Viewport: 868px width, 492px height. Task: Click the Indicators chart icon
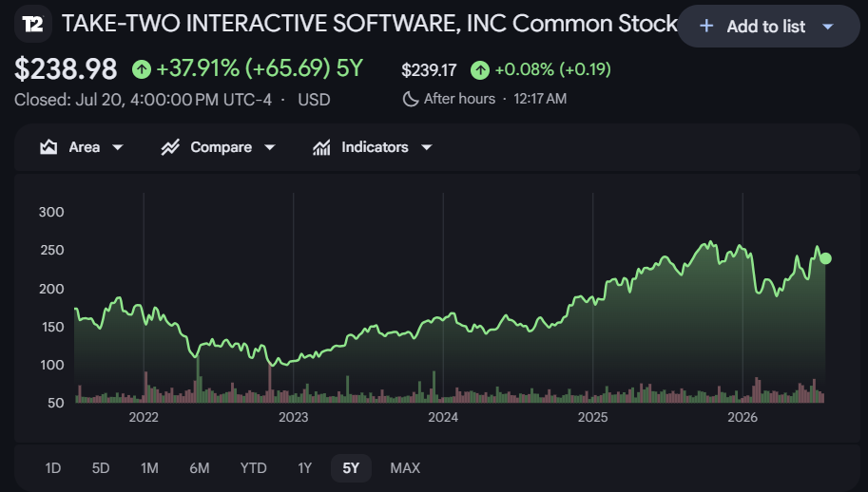(x=321, y=147)
